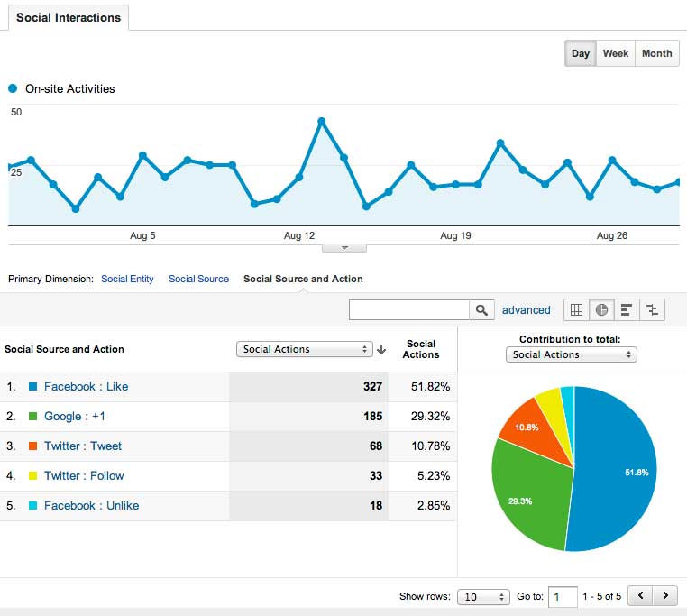The height and width of the screenshot is (616, 687).
Task: Click the search magnifier icon
Action: [x=482, y=309]
